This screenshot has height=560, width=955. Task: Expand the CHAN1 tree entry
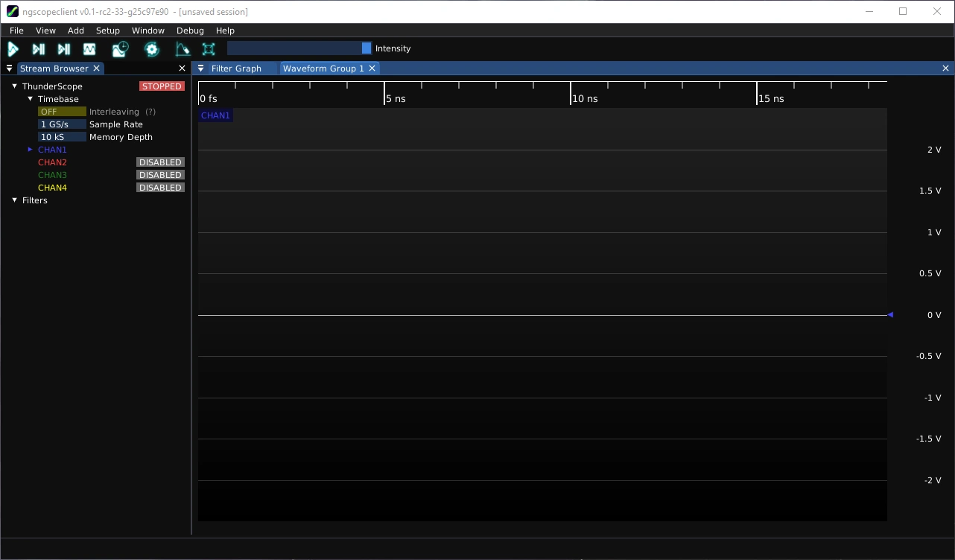click(x=30, y=149)
